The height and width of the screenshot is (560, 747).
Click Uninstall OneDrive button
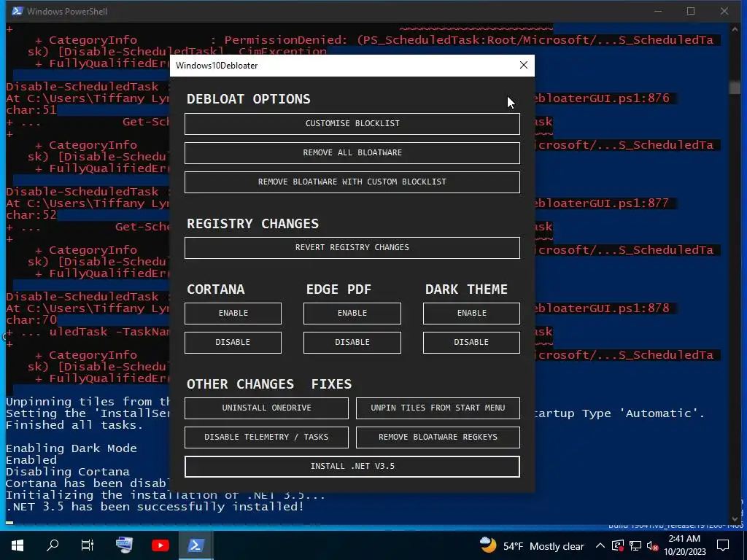tap(266, 408)
